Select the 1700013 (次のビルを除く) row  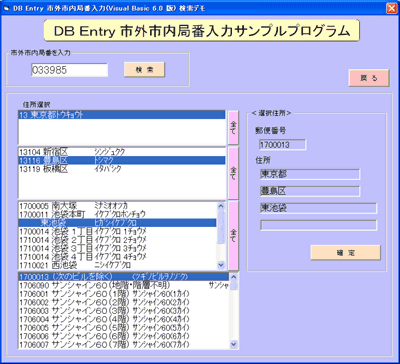124,277
